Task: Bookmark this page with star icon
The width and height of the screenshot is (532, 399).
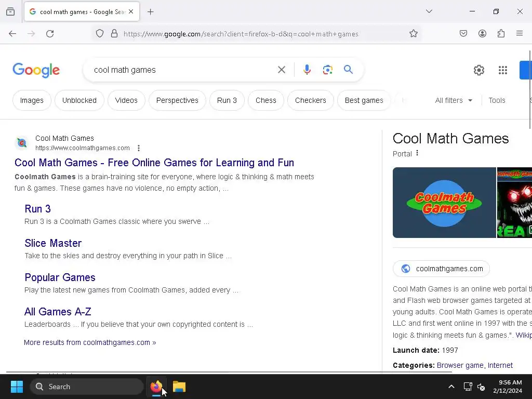Action: (413, 34)
